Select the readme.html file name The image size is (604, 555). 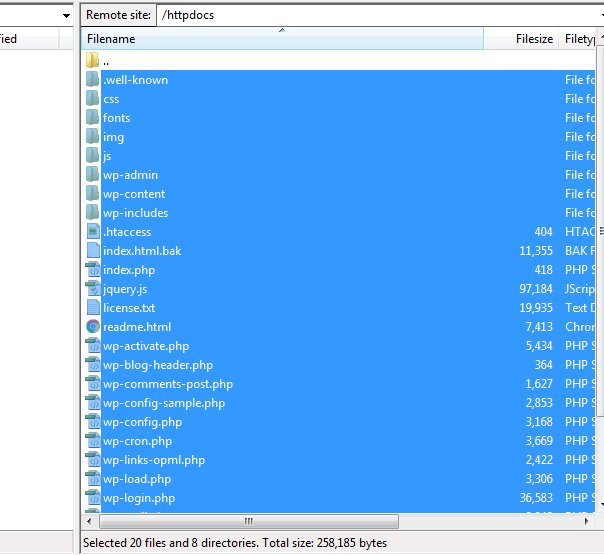pos(137,327)
